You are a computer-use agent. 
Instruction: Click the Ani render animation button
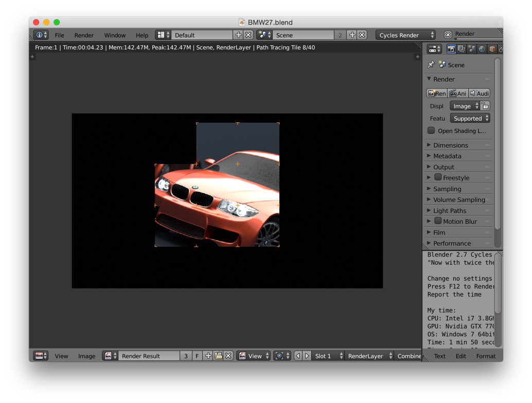458,93
